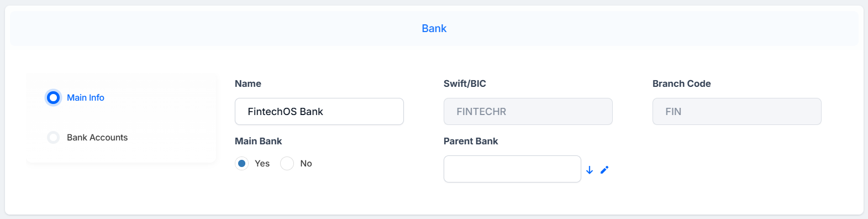Focus the empty Parent Bank input box

click(512, 169)
